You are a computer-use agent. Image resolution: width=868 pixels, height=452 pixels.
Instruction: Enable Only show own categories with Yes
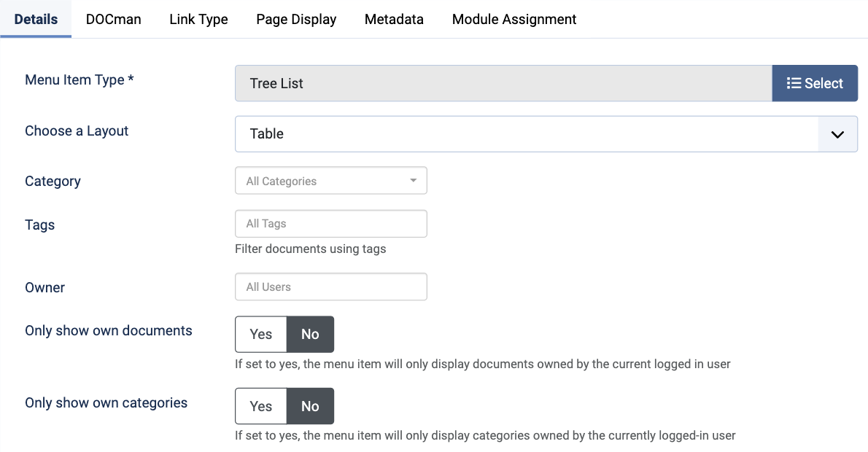[x=260, y=406]
